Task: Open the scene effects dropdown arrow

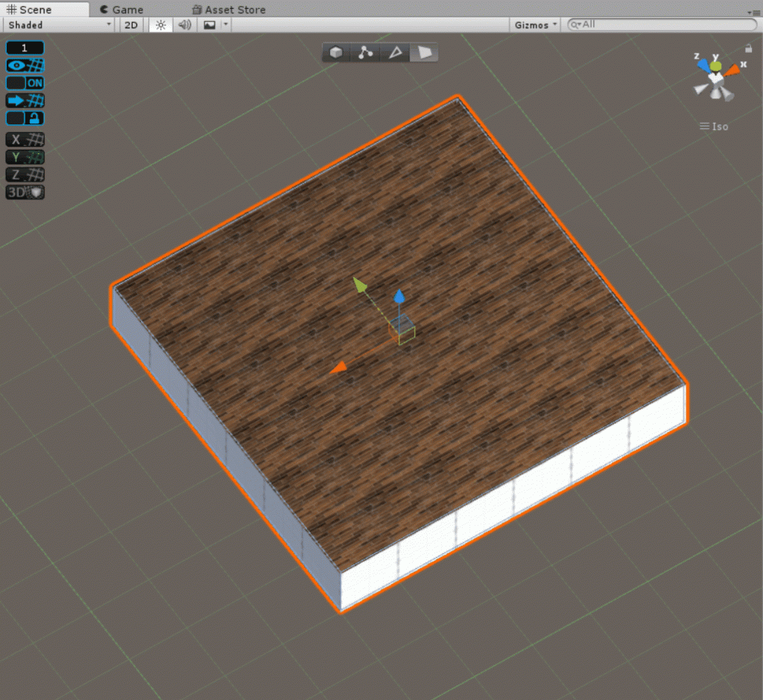Action: (x=225, y=25)
